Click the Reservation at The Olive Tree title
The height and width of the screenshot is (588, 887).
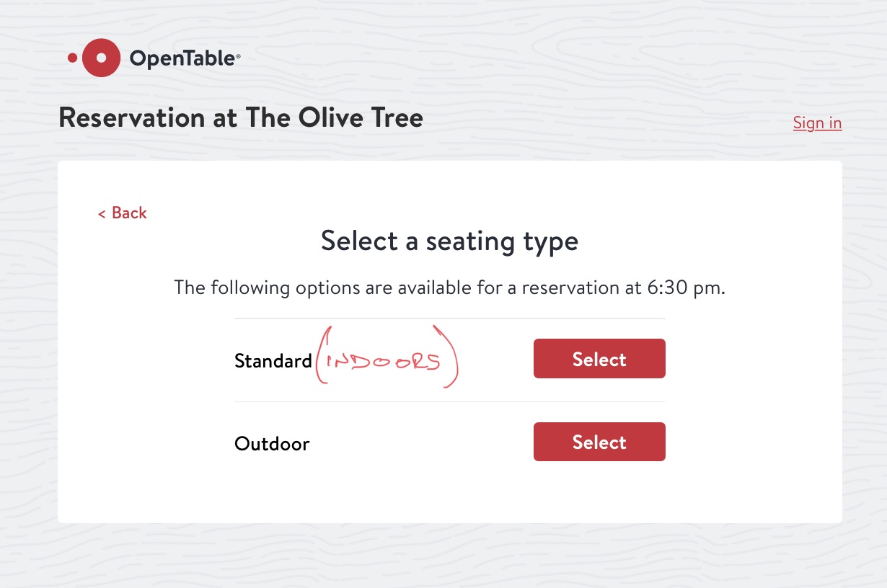(x=241, y=117)
